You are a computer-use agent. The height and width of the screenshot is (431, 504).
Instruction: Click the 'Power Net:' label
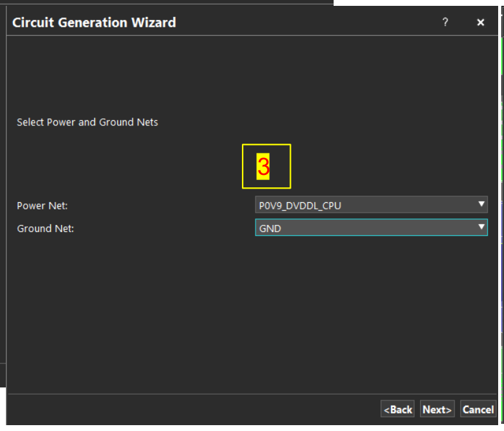coord(42,205)
